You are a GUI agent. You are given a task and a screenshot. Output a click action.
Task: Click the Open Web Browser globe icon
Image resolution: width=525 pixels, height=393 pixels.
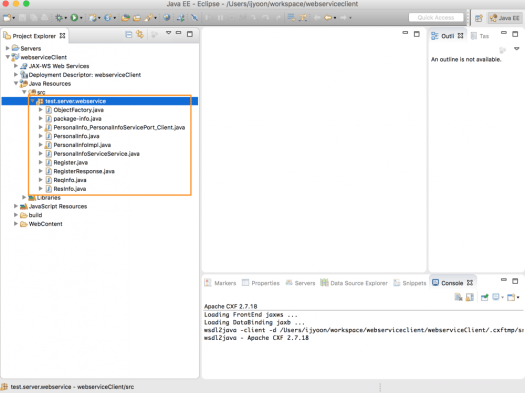(166, 17)
